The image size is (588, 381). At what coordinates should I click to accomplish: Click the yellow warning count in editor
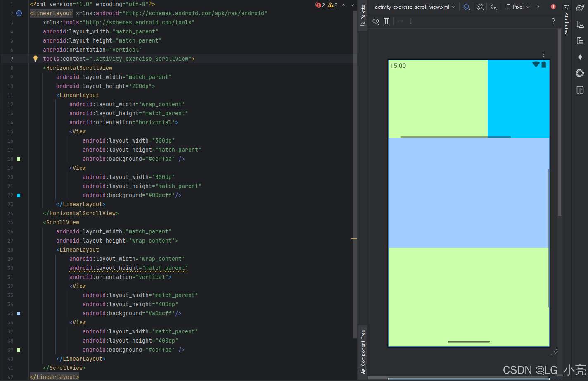click(333, 5)
